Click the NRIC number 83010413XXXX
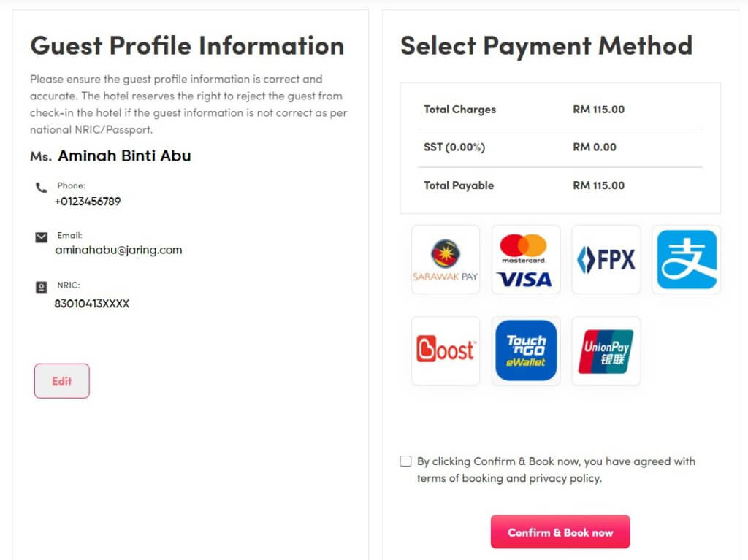Viewport: 748px width, 560px height. (x=91, y=304)
